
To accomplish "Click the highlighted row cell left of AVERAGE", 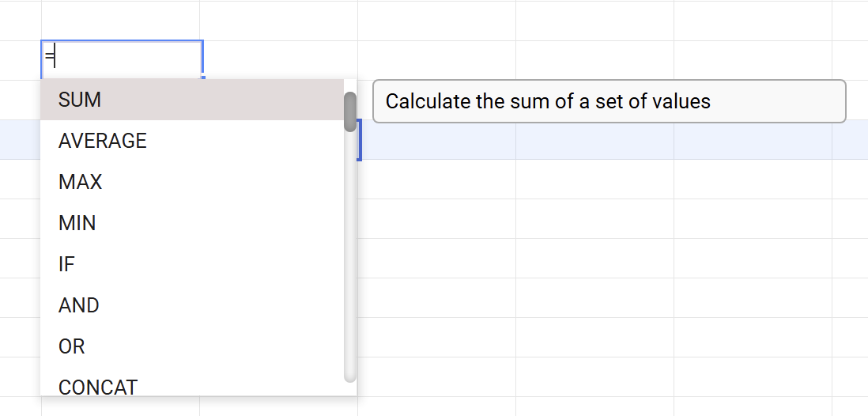I will tap(20, 140).
